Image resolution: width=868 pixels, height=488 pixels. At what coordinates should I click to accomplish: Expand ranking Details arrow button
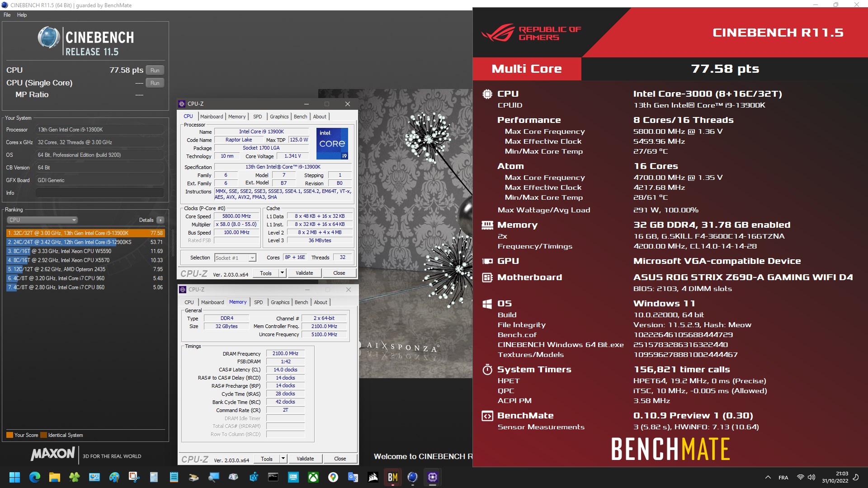coord(160,220)
